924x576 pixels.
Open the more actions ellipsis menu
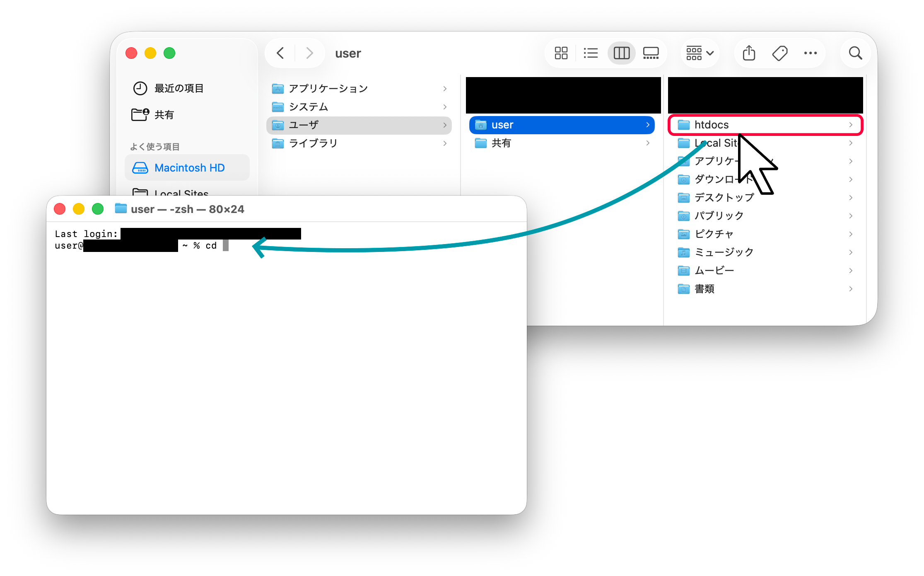coord(810,53)
